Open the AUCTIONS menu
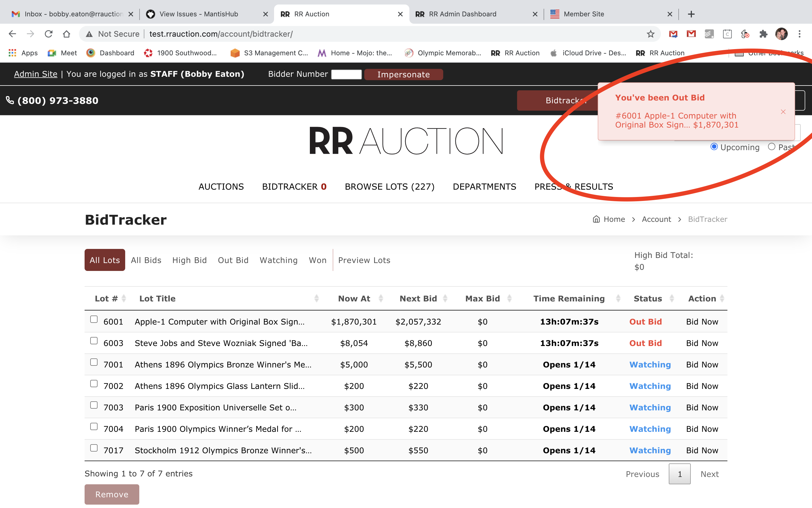The width and height of the screenshot is (812, 508). (x=221, y=187)
